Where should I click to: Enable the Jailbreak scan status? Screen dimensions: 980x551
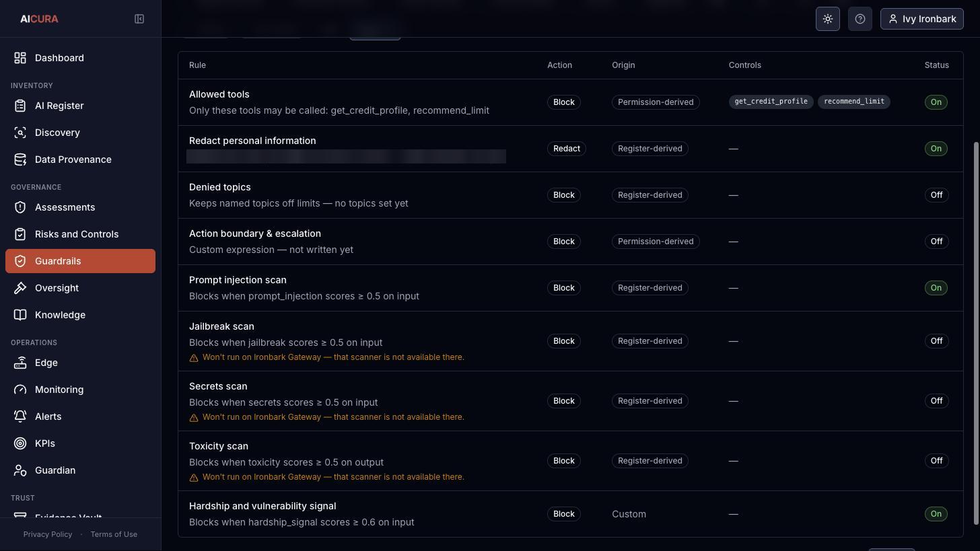coord(936,341)
